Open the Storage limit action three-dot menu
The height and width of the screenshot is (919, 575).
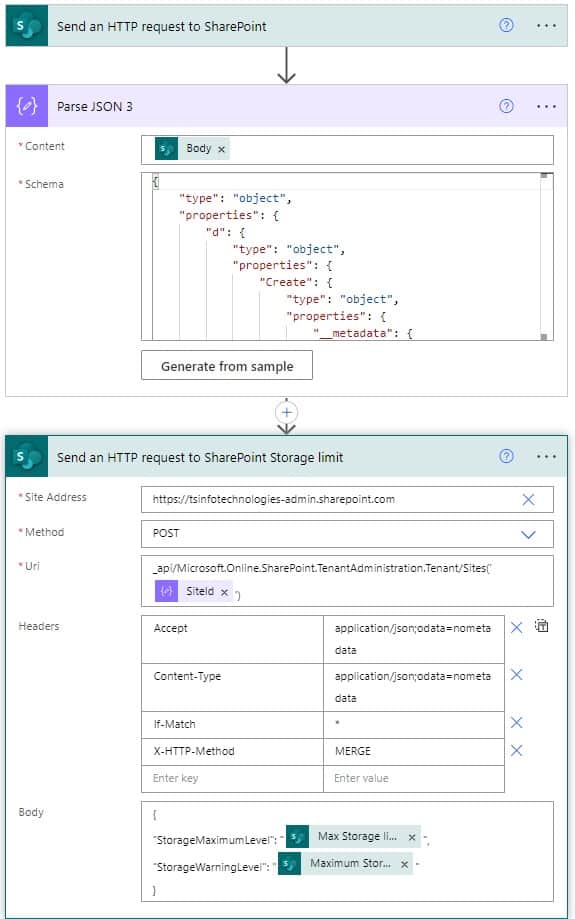(x=546, y=457)
